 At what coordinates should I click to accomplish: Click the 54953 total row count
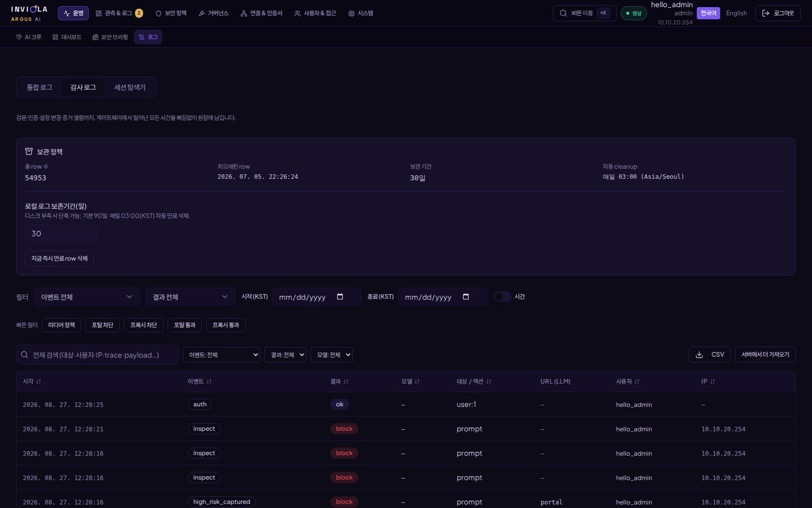click(36, 178)
